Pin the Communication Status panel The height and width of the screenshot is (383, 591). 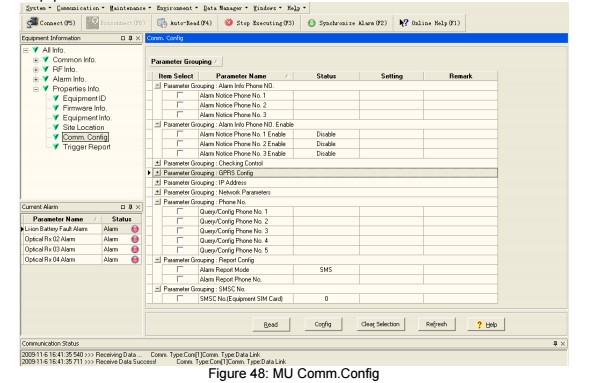point(555,343)
